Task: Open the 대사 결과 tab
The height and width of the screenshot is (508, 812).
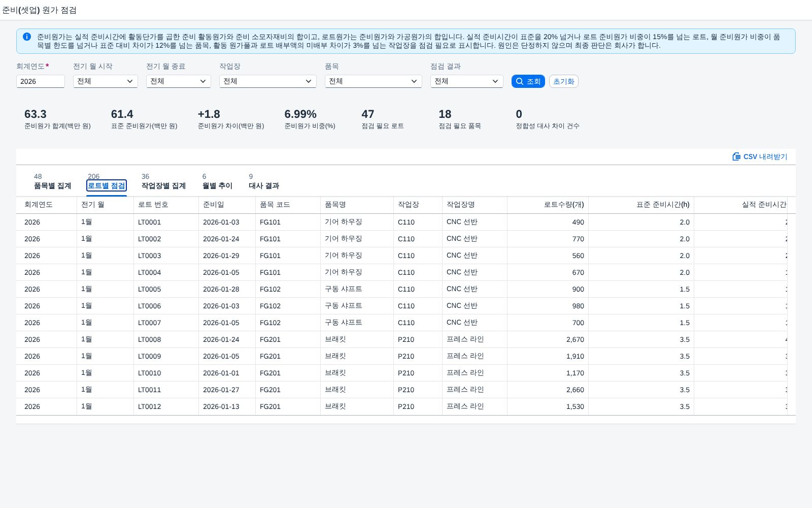Action: (x=264, y=186)
